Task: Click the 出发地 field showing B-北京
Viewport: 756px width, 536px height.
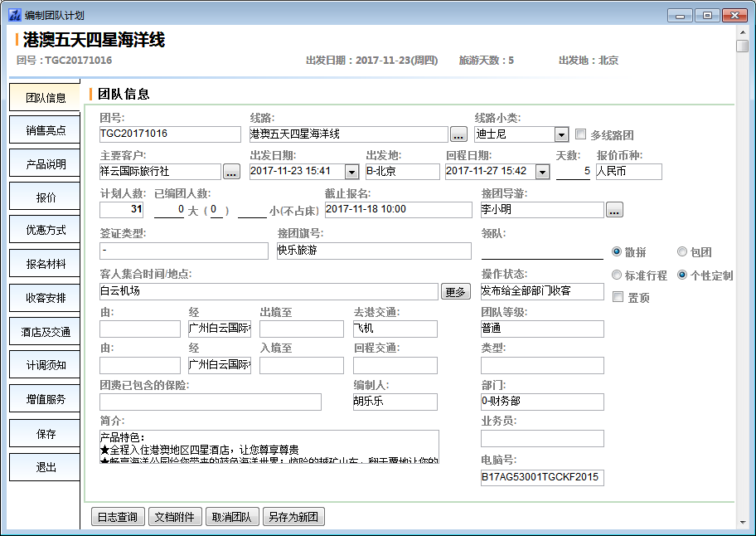Action: [x=403, y=172]
